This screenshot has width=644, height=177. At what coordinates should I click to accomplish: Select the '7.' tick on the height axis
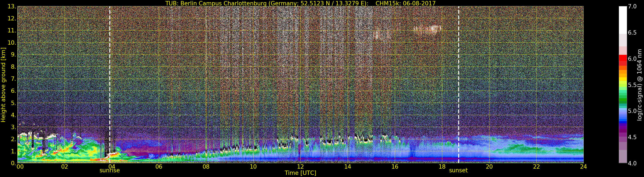coord(14,79)
